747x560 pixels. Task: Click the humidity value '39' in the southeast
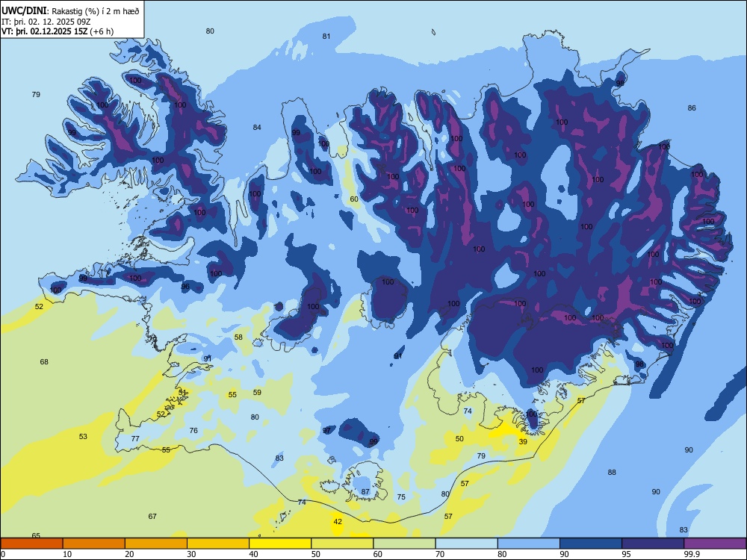(x=523, y=442)
